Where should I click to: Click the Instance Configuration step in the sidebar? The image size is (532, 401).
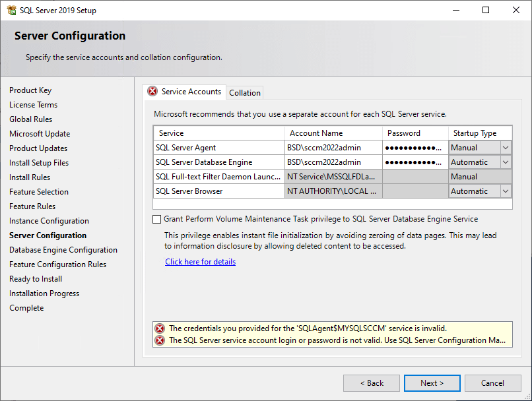point(49,221)
